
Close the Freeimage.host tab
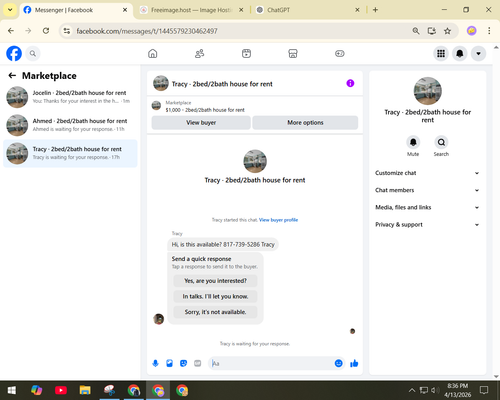[241, 10]
